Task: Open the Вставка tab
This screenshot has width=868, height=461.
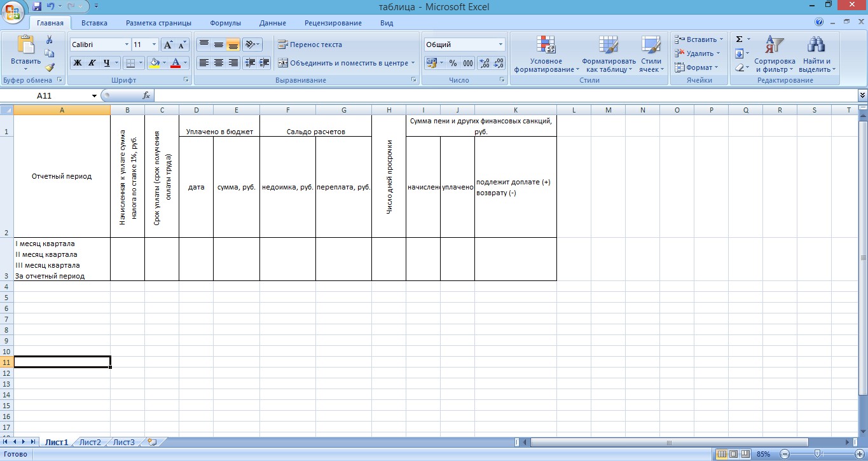Action: 94,23
